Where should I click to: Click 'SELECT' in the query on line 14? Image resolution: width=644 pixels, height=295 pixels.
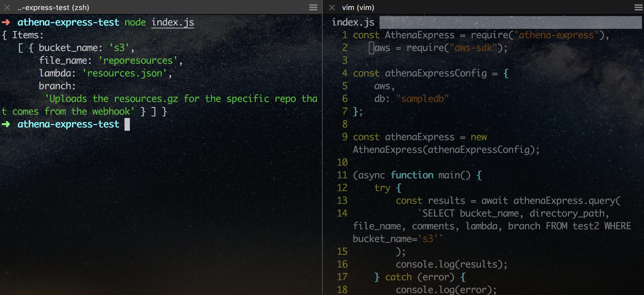tap(438, 214)
